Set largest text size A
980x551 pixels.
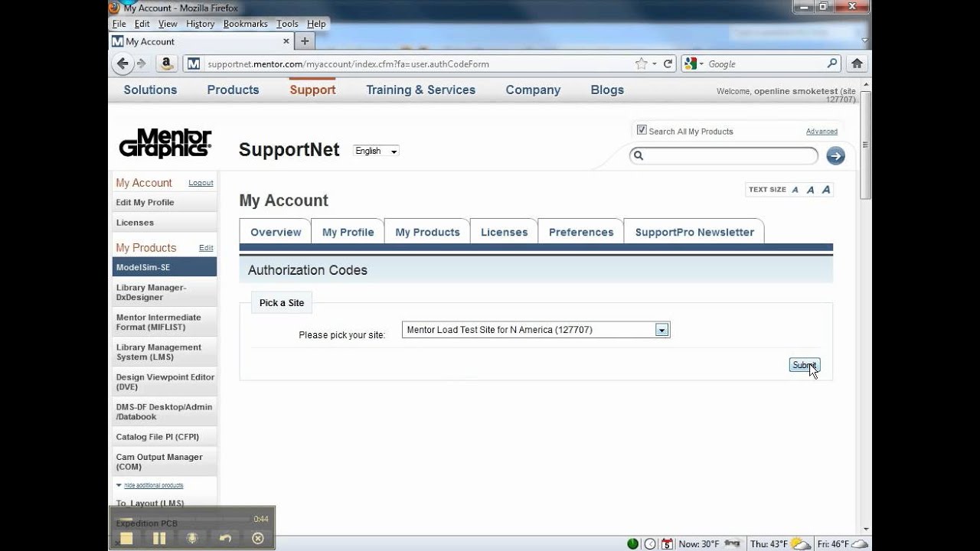click(x=825, y=189)
